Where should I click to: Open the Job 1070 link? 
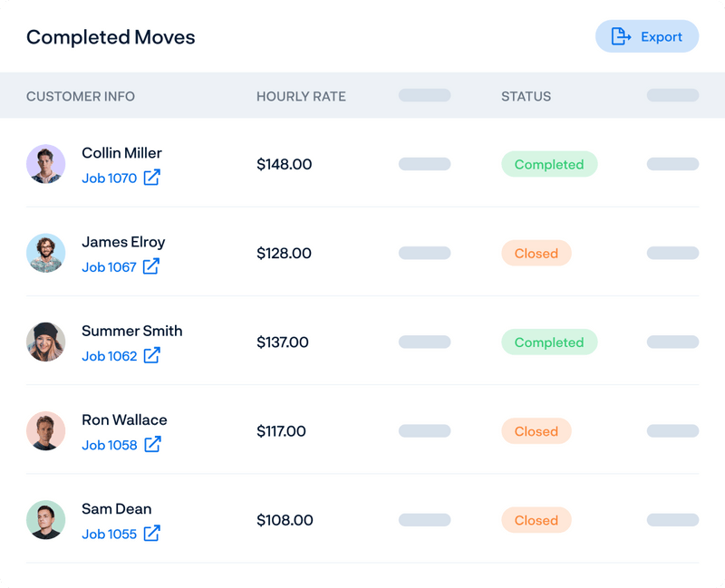coord(109,178)
